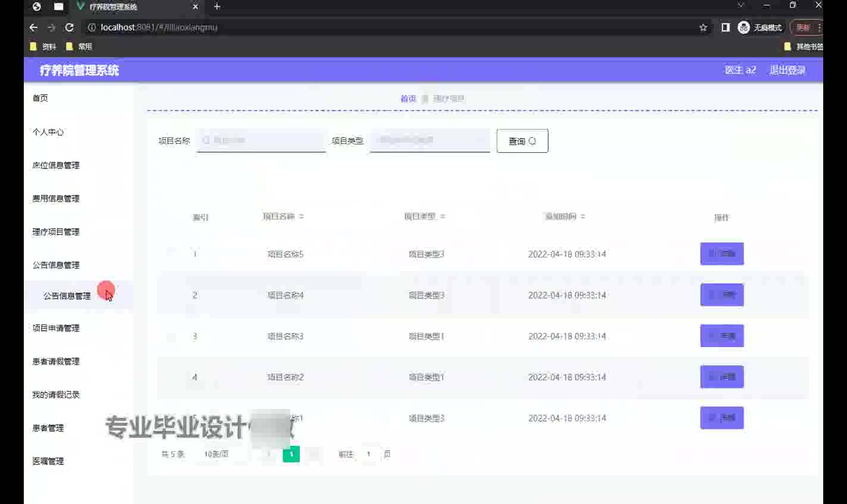
Task: Expand the 理疗项目管理 sidebar menu
Action: (56, 232)
